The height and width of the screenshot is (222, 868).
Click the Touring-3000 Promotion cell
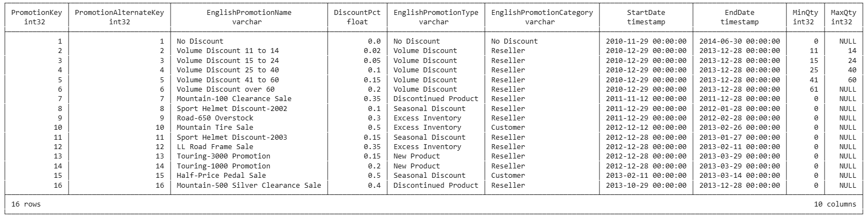(223, 156)
